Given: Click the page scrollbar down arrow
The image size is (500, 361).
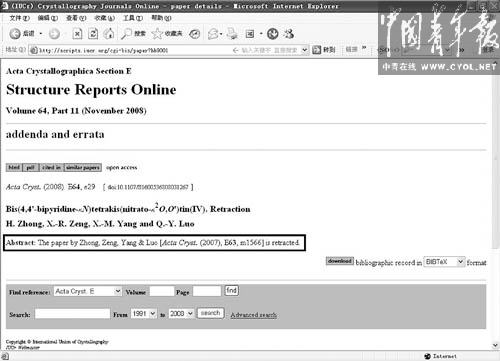Looking at the screenshot, I should click(x=495, y=345).
